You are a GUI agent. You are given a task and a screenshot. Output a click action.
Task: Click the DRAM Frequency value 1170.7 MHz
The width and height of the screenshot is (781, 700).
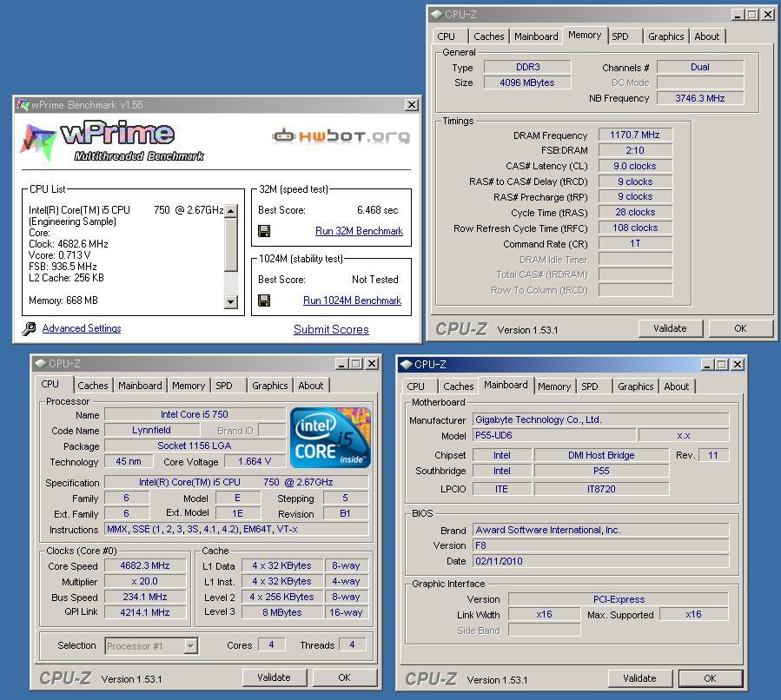click(x=635, y=135)
